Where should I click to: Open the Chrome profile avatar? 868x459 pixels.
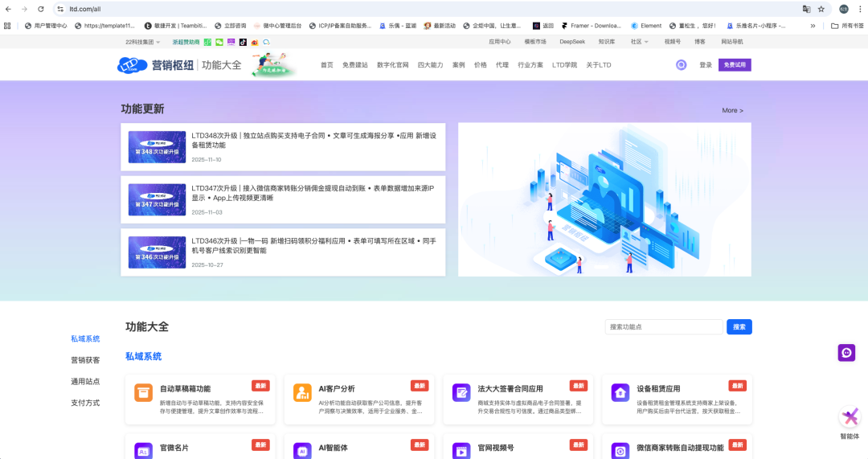click(844, 9)
